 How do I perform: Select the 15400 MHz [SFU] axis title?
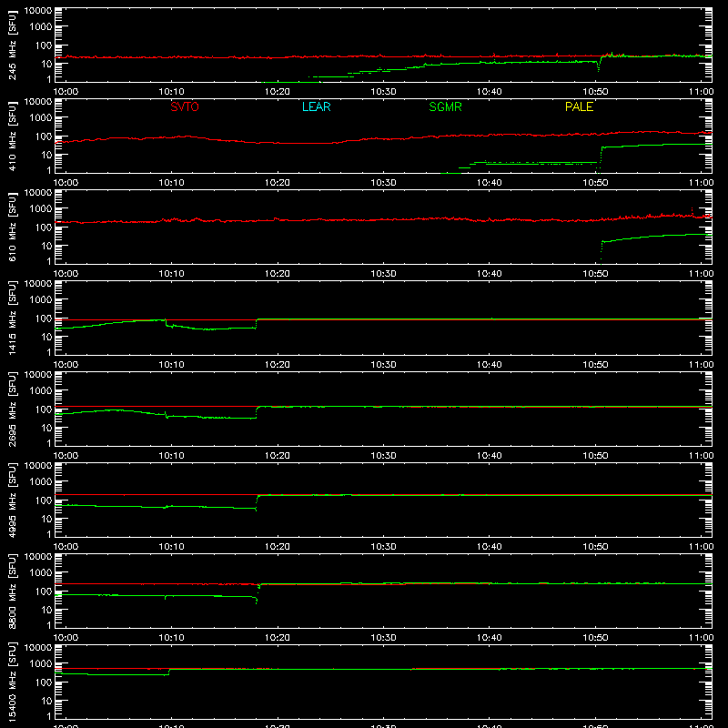pos(12,682)
